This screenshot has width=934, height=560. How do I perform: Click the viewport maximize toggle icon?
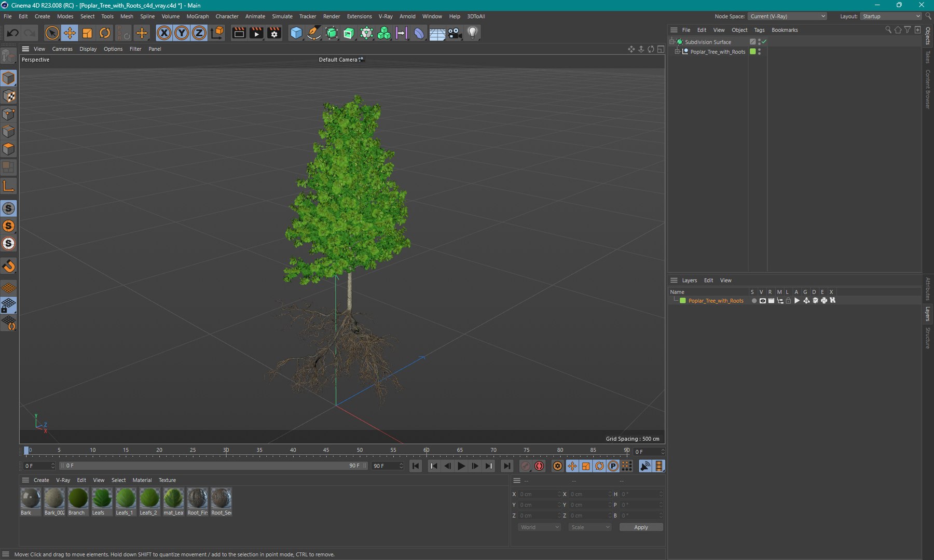click(x=661, y=49)
